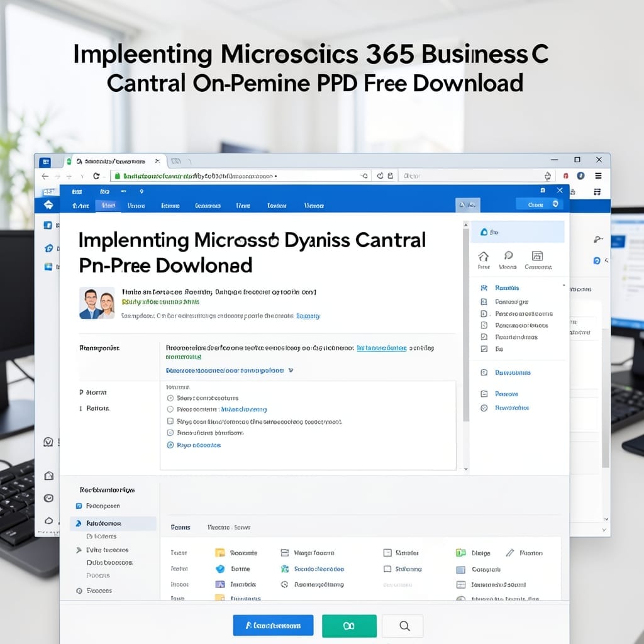Tick the empty square box in grid's second row
Viewport: 644px width, 644px height.
click(387, 569)
